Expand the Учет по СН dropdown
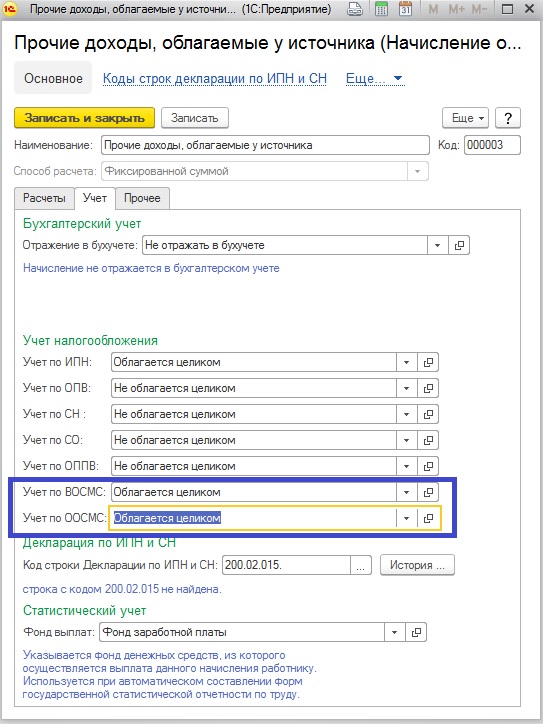Viewport: 543px width, 724px height. click(406, 414)
